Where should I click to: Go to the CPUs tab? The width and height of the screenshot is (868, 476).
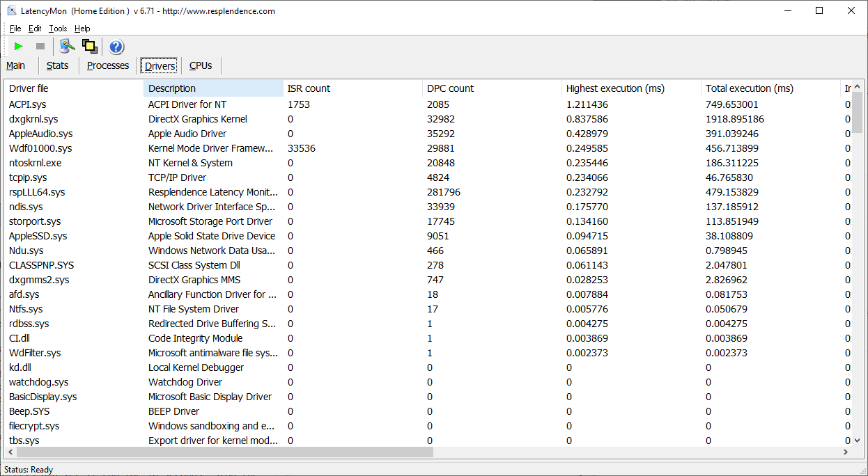point(201,65)
